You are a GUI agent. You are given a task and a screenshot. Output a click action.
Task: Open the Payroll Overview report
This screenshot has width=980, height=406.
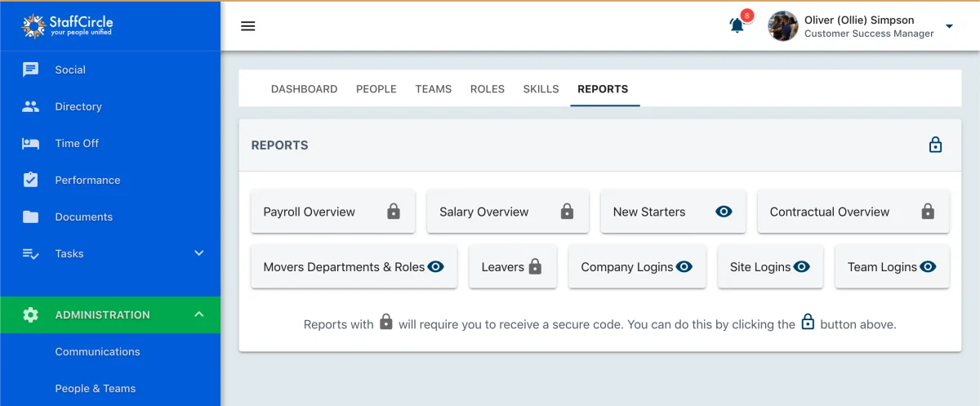[x=333, y=212]
